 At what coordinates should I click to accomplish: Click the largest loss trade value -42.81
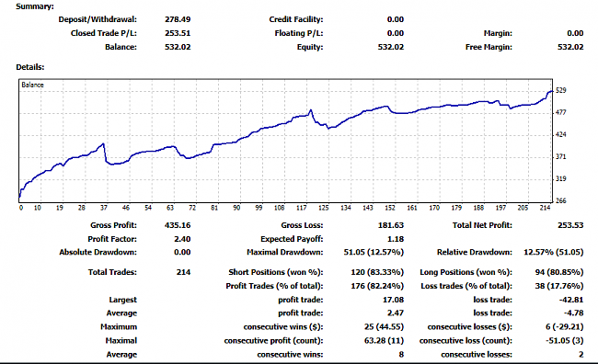tap(571, 300)
